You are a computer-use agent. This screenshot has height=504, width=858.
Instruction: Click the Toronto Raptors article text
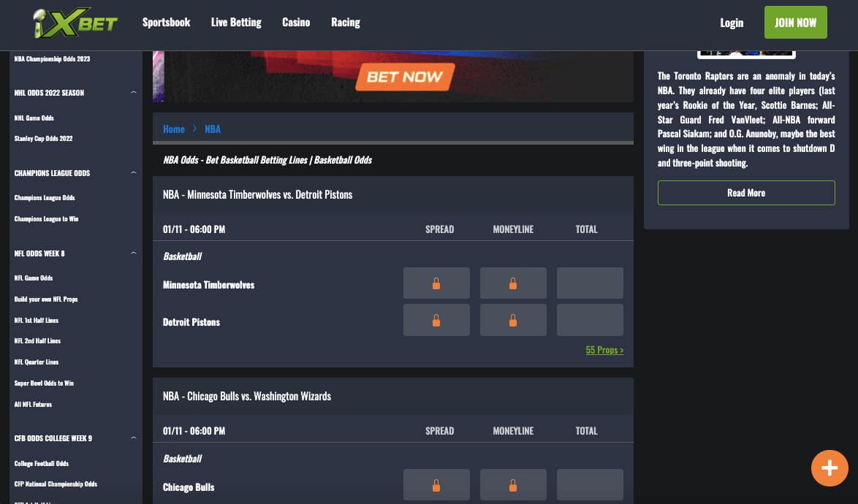tap(746, 119)
